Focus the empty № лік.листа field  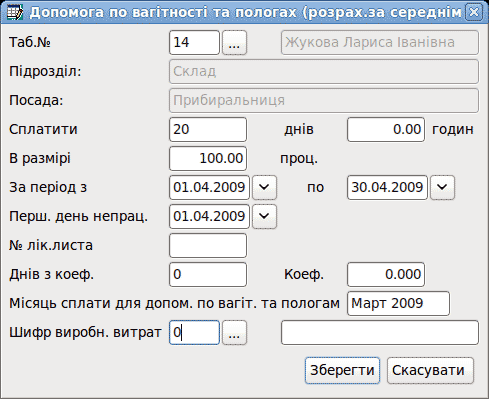click(x=208, y=245)
